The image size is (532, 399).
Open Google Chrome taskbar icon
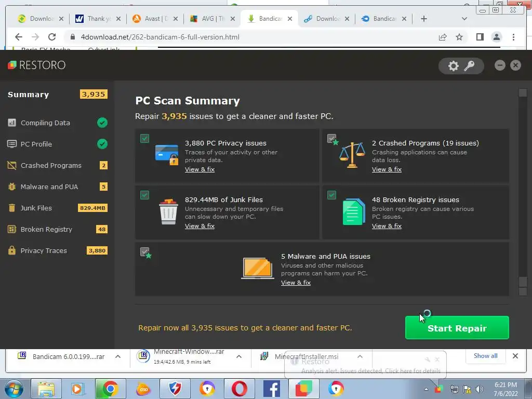[x=110, y=389]
